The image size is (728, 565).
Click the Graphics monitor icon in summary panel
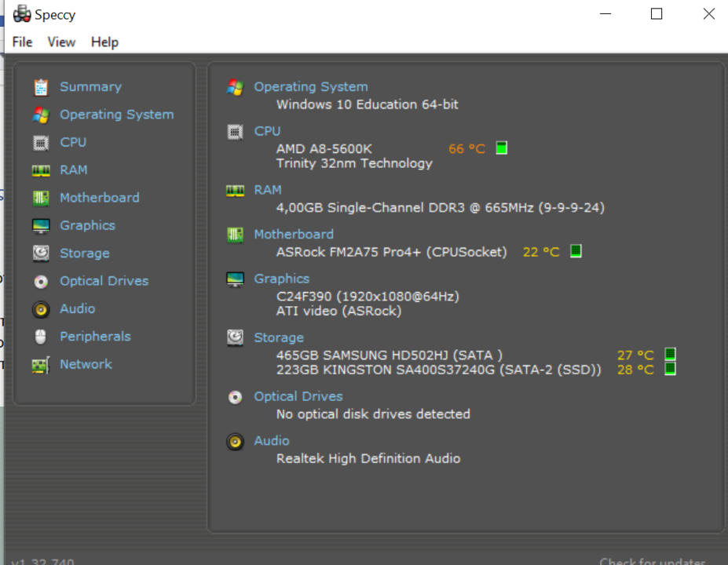click(235, 279)
